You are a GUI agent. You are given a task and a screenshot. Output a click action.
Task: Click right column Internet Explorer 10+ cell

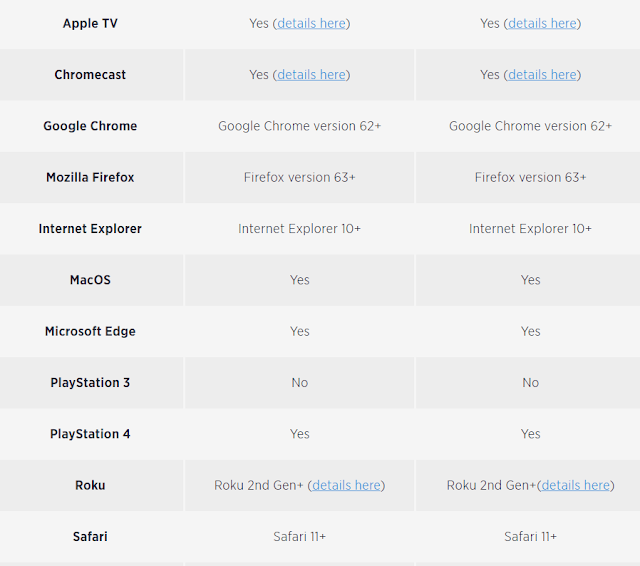coord(530,228)
